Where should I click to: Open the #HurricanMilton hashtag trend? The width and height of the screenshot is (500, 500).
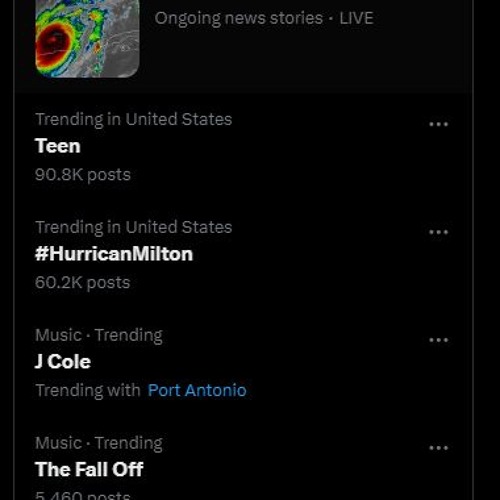click(x=114, y=254)
